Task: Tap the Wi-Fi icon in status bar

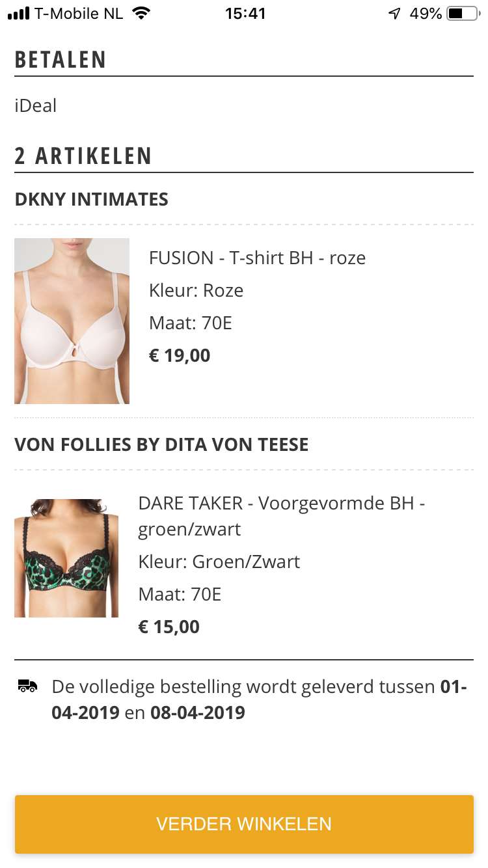Action: [x=140, y=13]
